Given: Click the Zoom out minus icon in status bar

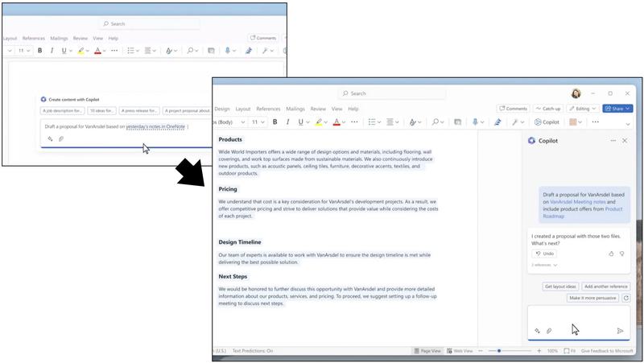Looking at the screenshot, I should tap(481, 351).
